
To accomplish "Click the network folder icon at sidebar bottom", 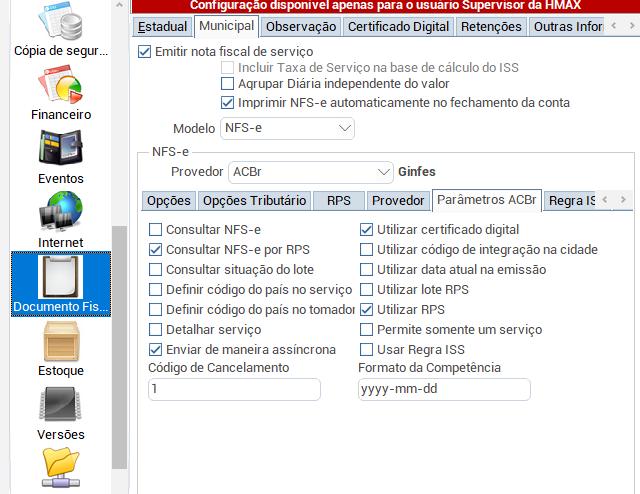I will pyautogui.click(x=59, y=468).
